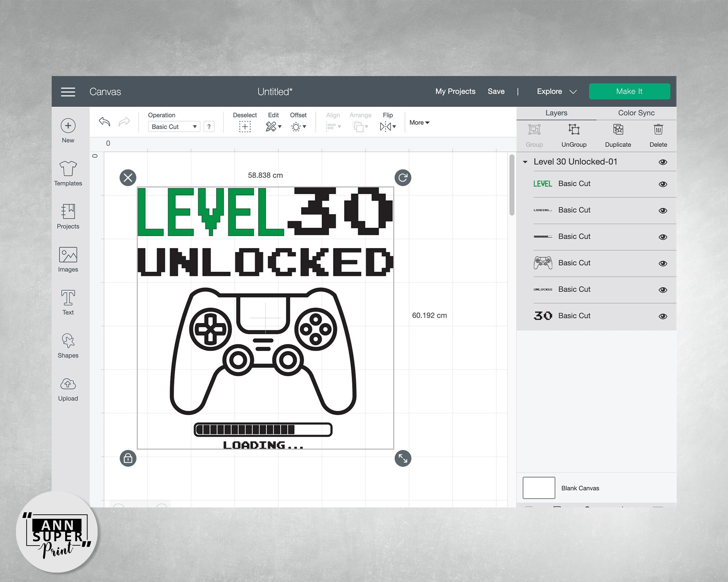The height and width of the screenshot is (582, 728).
Task: Duplicate the selected layers
Action: [x=618, y=135]
